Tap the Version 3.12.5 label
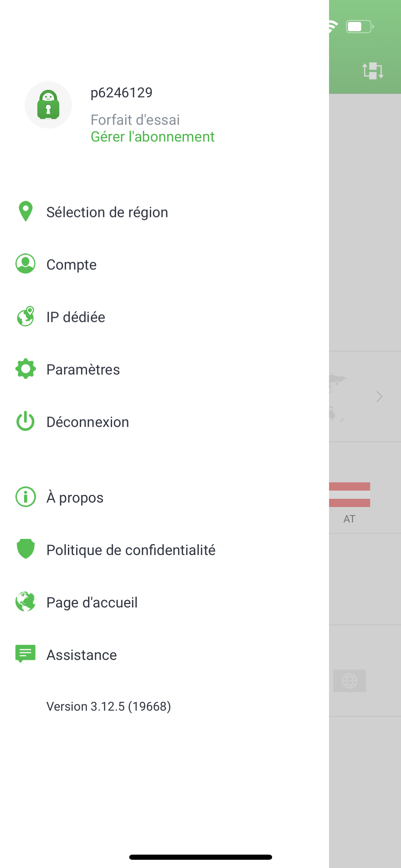The width and height of the screenshot is (401, 868). point(109,706)
